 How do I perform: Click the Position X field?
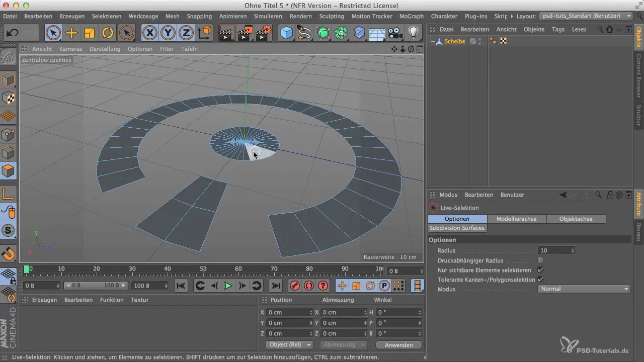pyautogui.click(x=289, y=312)
